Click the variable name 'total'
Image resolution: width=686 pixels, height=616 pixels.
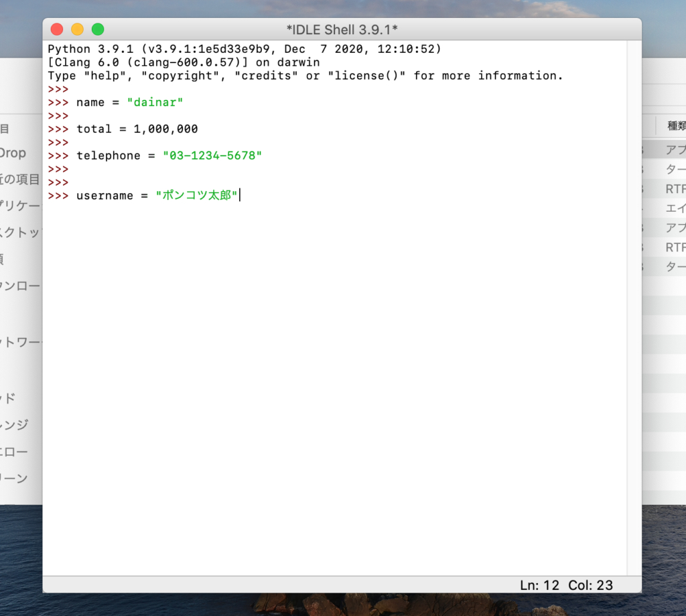pos(94,129)
